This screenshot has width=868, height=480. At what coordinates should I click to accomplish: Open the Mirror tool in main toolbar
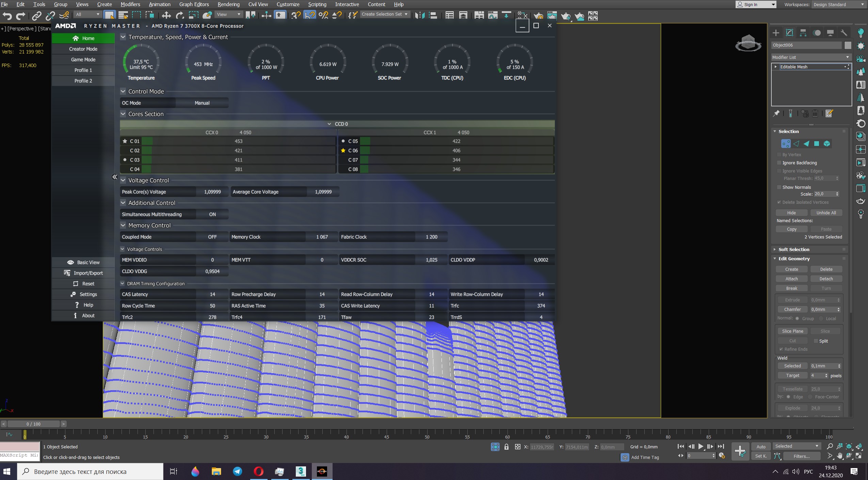coord(420,15)
